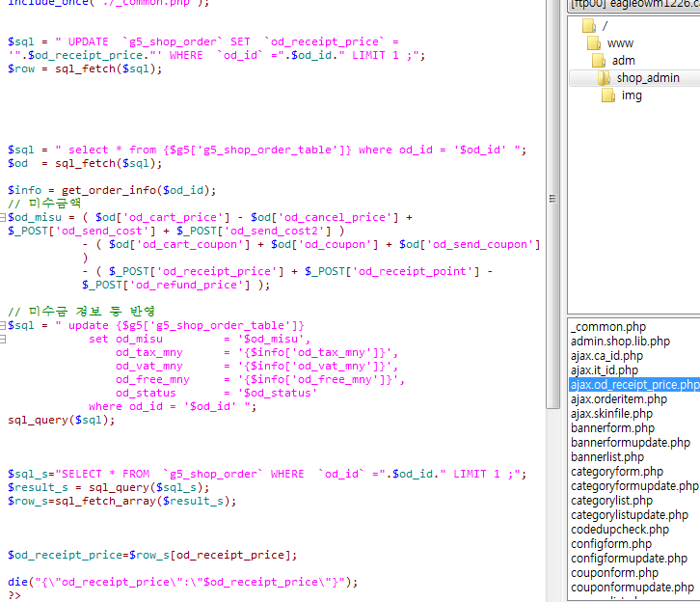Collapse the code fold at $od_misu line
Image resolution: width=700 pixels, height=602 pixels.
[x=4, y=218]
